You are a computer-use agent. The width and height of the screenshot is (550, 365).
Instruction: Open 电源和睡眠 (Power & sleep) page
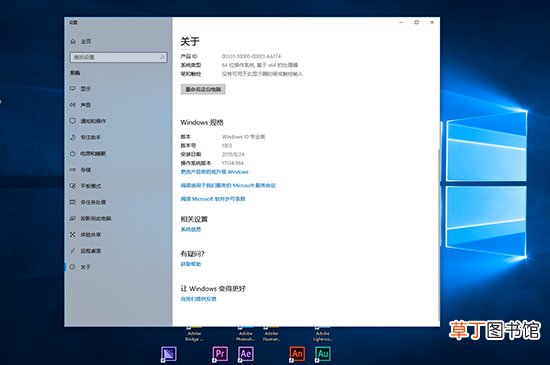point(88,154)
